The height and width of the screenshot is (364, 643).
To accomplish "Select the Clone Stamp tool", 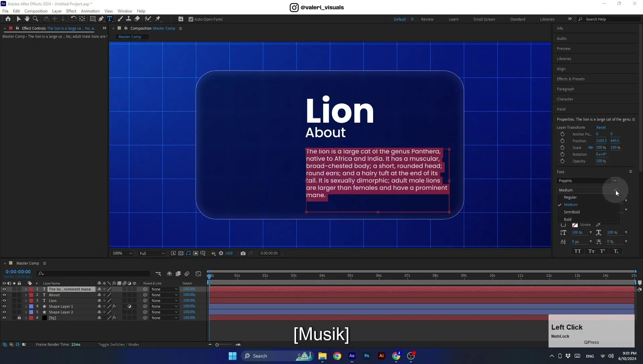I will coord(128,19).
